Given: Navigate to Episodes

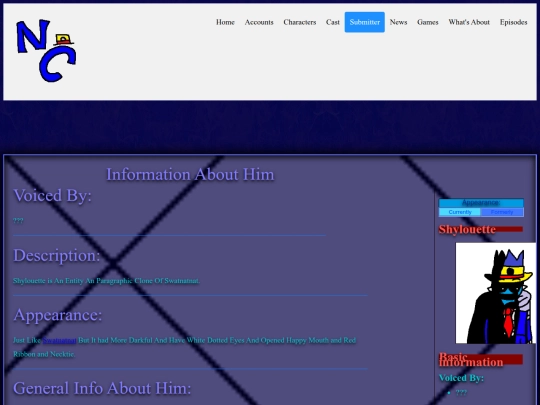Looking at the screenshot, I should (x=513, y=22).
